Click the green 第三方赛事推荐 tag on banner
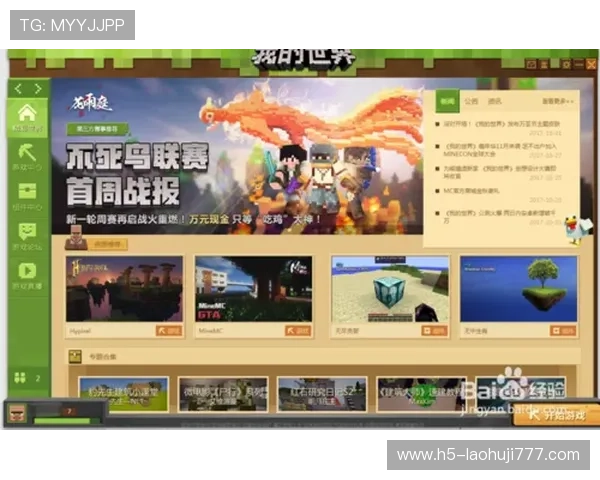The width and height of the screenshot is (600, 480). coord(97,129)
